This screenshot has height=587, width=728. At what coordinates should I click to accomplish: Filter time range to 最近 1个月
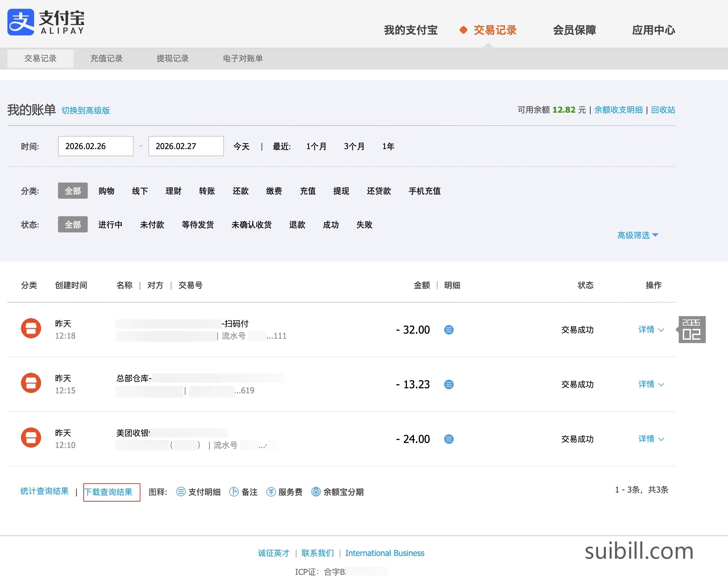point(316,146)
